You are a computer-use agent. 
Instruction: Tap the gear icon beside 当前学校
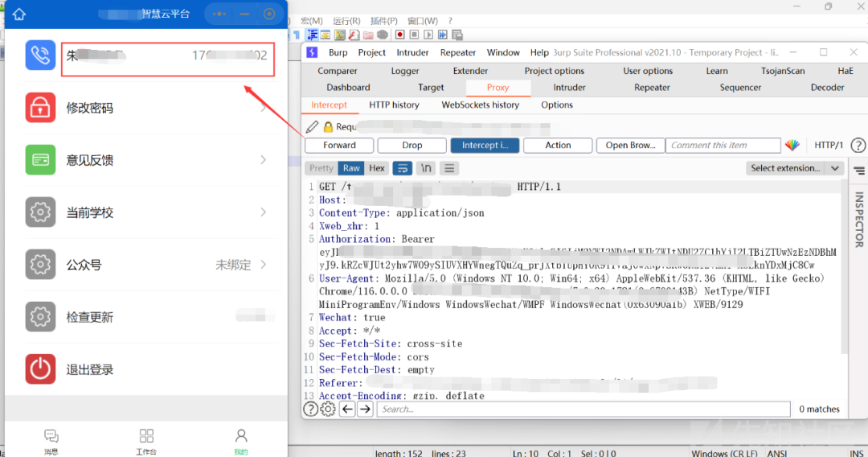tap(40, 212)
